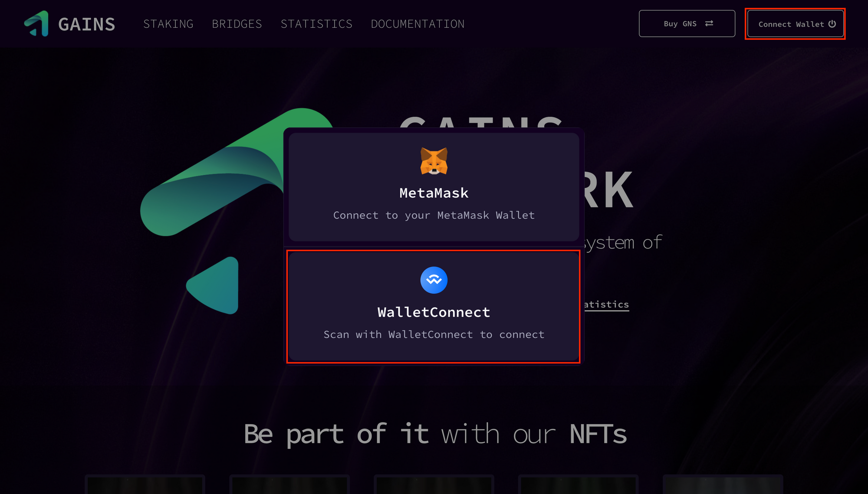Click the MetaMask fox icon
This screenshot has height=494, width=868.
(434, 161)
